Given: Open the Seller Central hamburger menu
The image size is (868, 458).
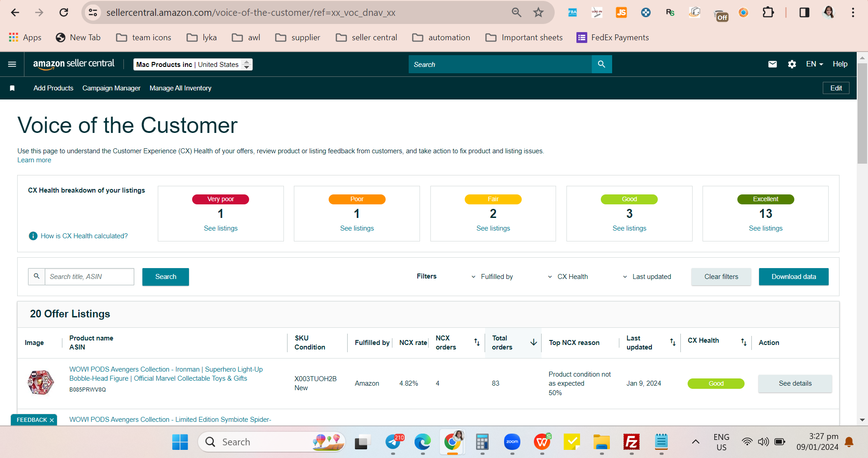Looking at the screenshot, I should pyautogui.click(x=12, y=64).
